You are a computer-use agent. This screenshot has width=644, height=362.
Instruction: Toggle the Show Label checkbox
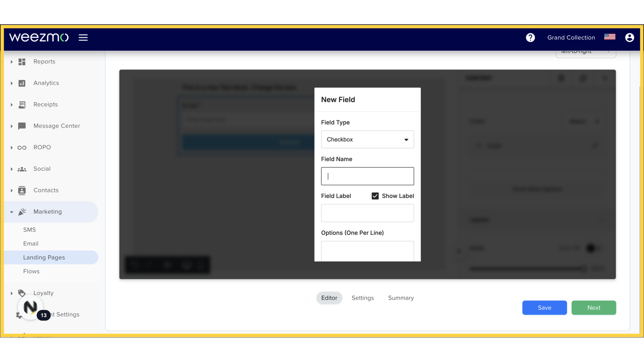click(375, 196)
